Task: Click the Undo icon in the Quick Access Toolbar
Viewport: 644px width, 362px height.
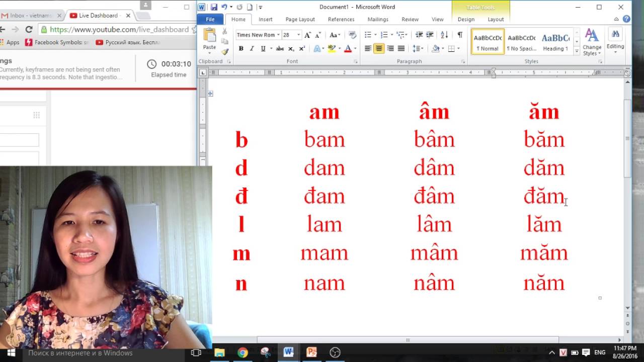Action: pos(224,7)
